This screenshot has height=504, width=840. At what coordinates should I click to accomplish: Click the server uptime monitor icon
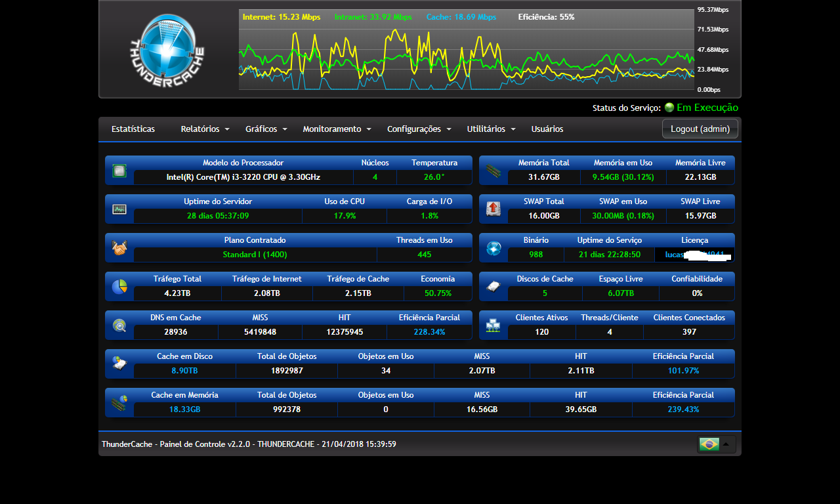tap(119, 209)
